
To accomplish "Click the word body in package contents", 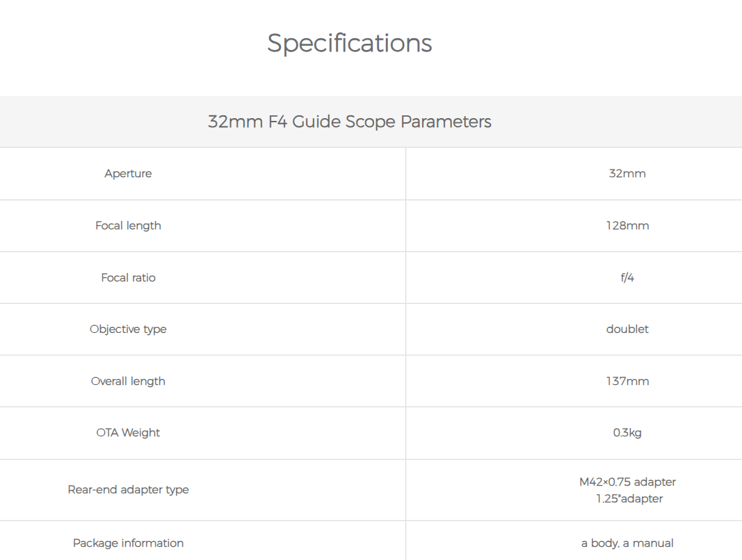I will 602,543.
